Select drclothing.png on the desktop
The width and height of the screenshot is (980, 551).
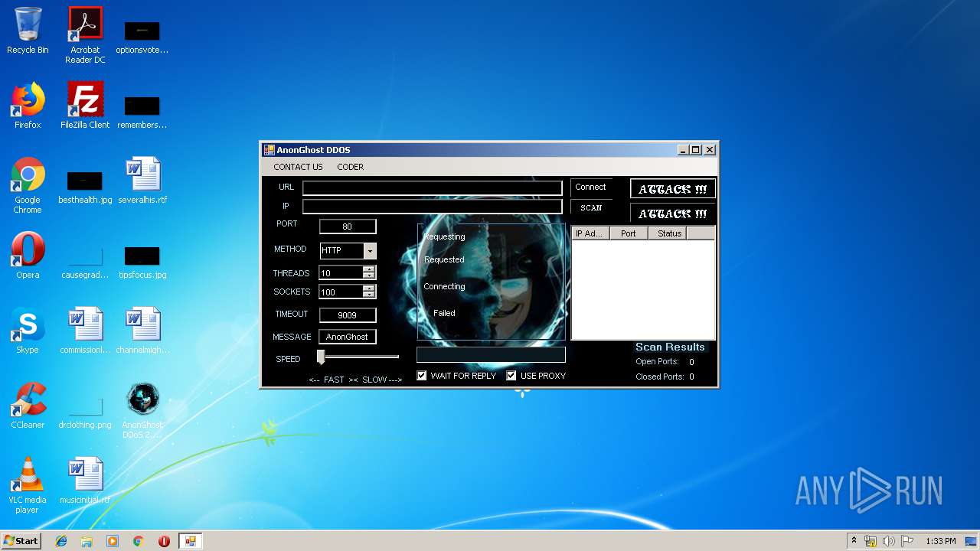click(85, 412)
